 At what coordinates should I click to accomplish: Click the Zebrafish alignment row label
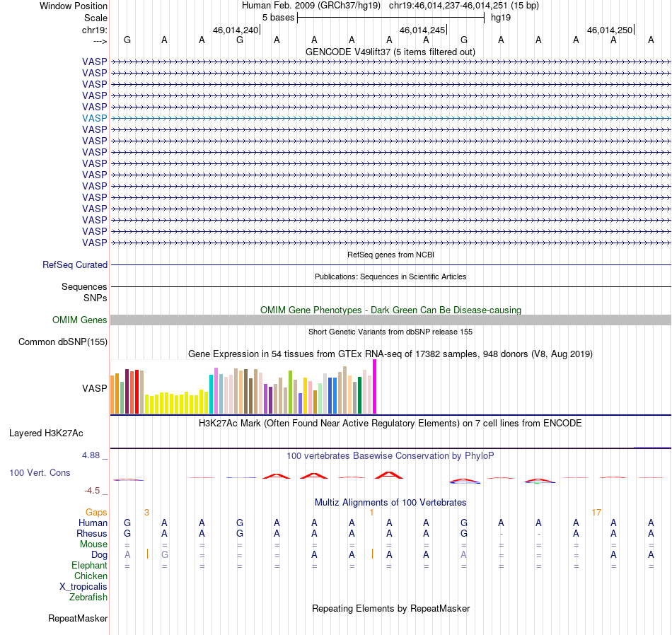click(88, 597)
